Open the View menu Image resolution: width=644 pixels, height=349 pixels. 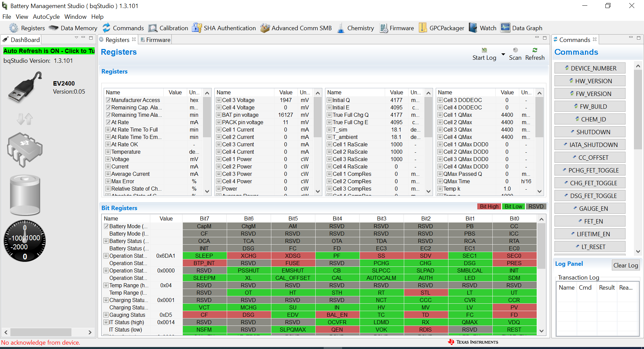tap(22, 17)
